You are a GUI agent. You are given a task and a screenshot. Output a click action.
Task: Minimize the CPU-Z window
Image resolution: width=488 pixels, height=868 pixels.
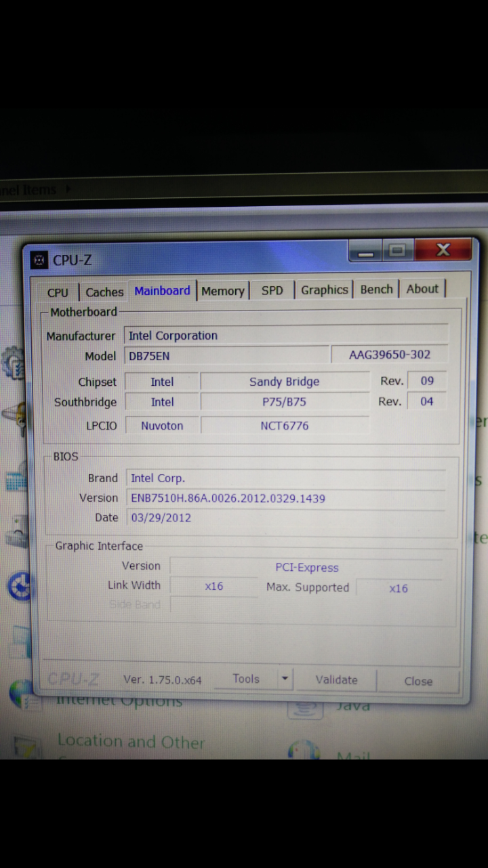point(366,252)
